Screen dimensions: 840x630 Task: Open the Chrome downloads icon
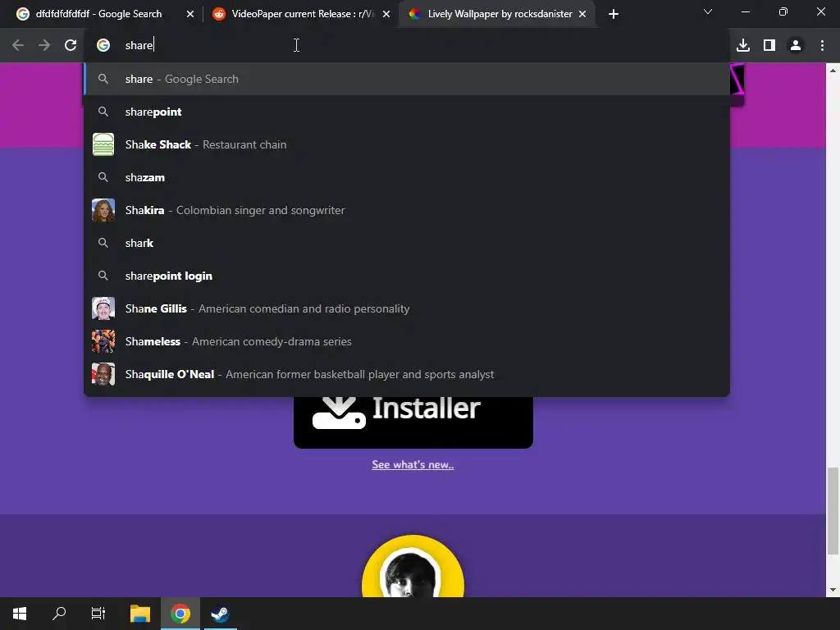(x=743, y=46)
